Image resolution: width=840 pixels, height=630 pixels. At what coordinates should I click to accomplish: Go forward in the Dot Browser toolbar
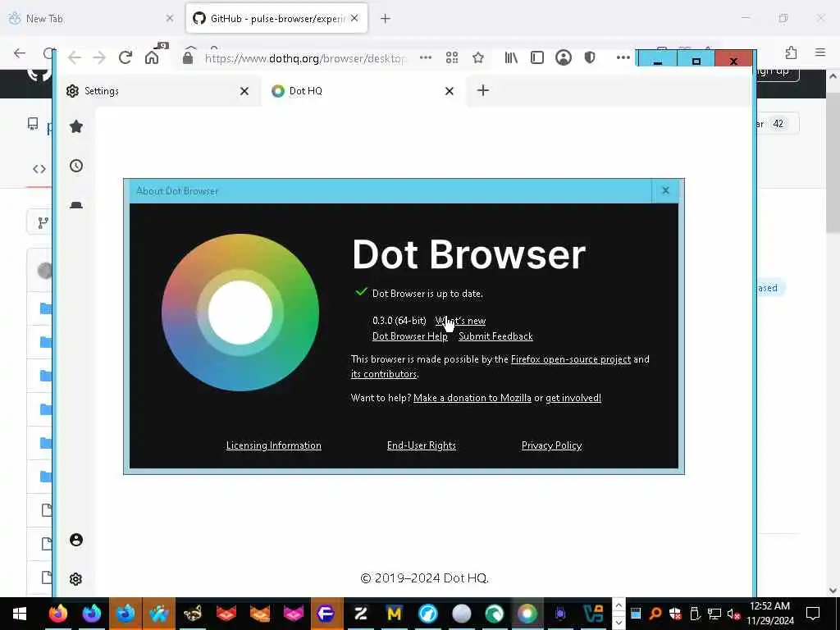[x=99, y=57]
